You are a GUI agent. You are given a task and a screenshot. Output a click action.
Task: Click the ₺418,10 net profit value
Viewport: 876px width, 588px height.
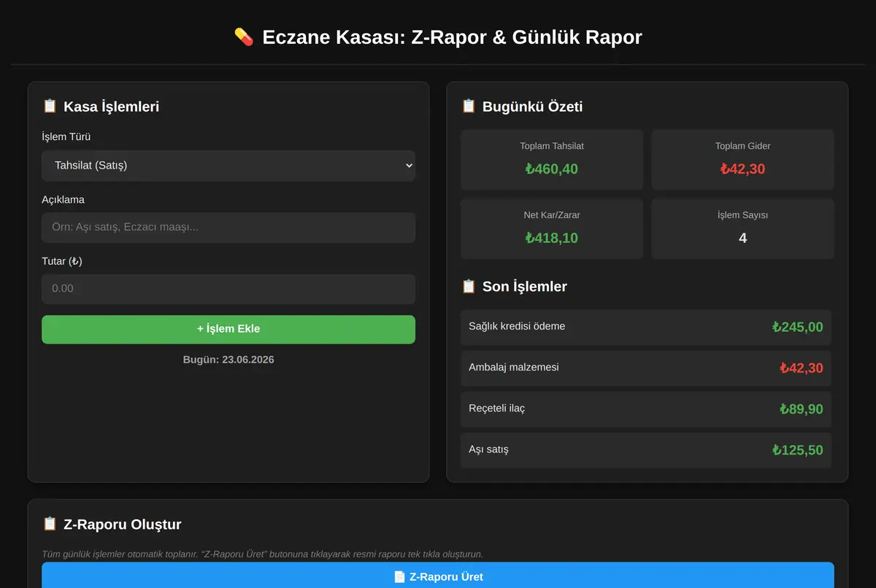coord(552,238)
